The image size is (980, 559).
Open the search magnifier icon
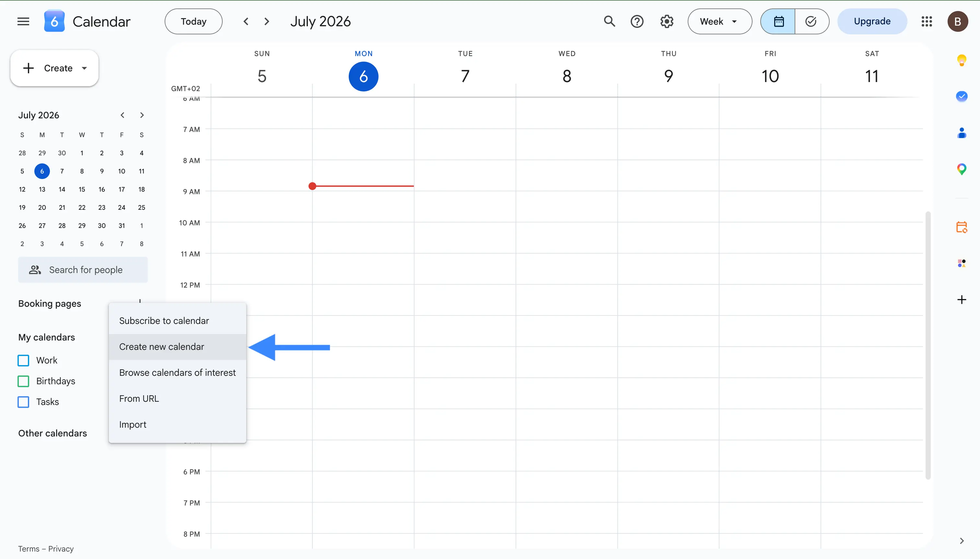click(x=609, y=21)
